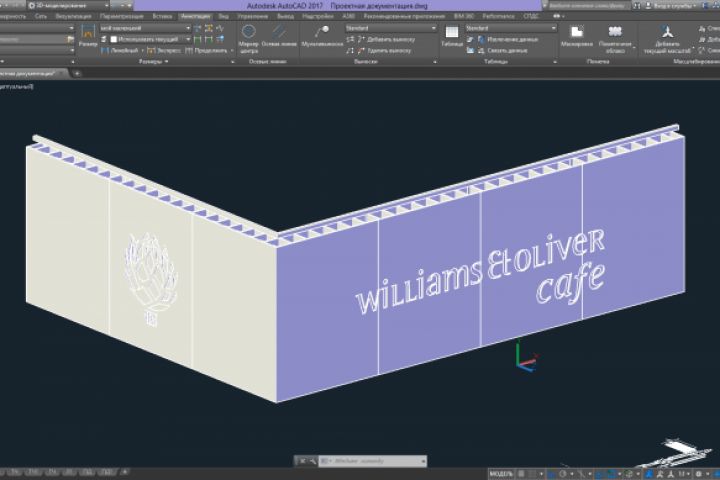This screenshot has width=720, height=480.
Task: Open Использовать текущий layer override dropdown
Action: click(151, 40)
